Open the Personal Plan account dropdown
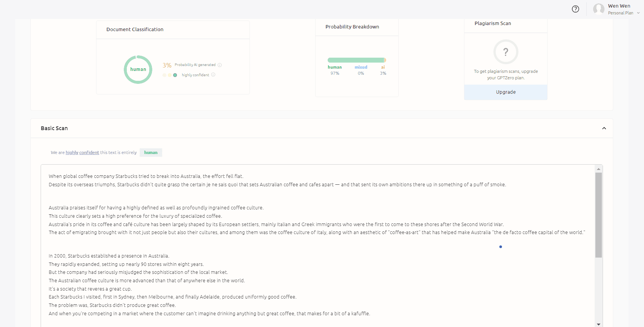This screenshot has width=644, height=327. pos(638,13)
